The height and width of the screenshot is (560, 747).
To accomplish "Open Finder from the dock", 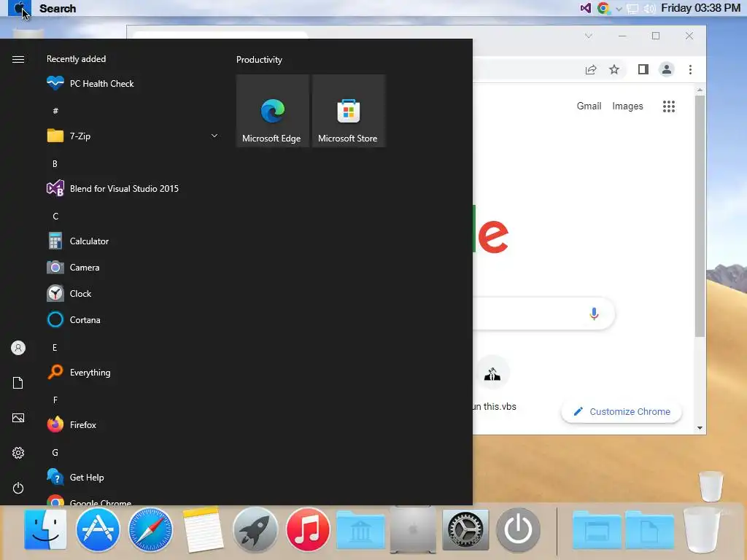I will click(x=46, y=529).
